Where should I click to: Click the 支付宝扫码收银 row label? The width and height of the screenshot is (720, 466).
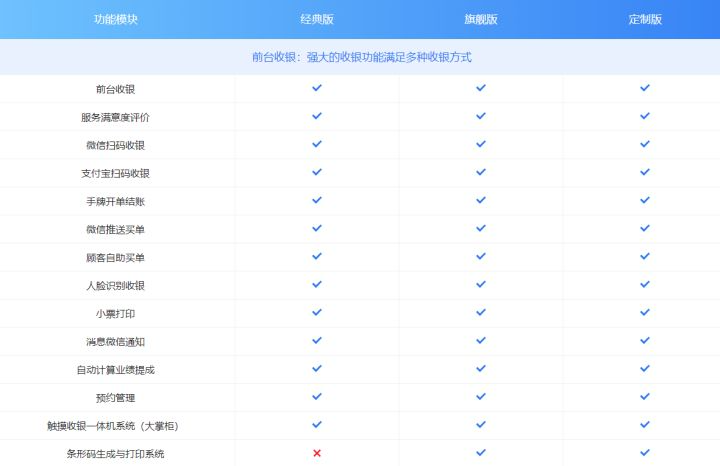click(x=115, y=174)
